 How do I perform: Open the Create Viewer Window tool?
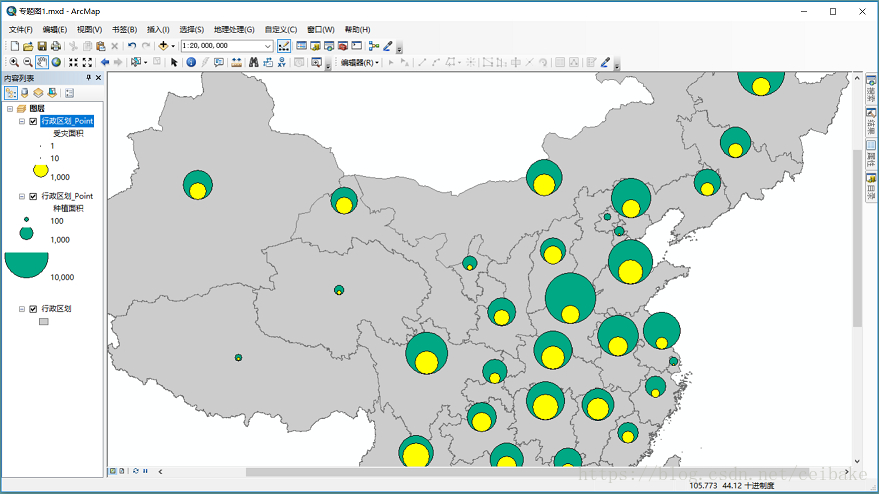click(x=317, y=62)
